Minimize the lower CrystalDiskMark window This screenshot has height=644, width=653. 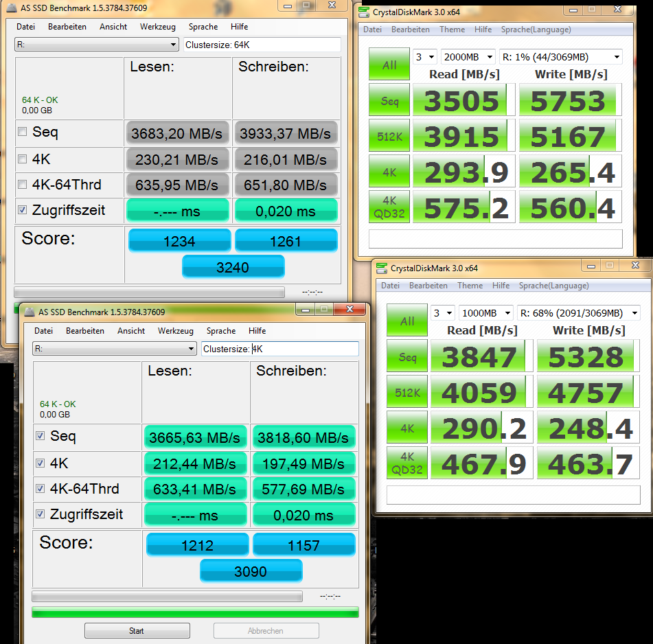591,266
